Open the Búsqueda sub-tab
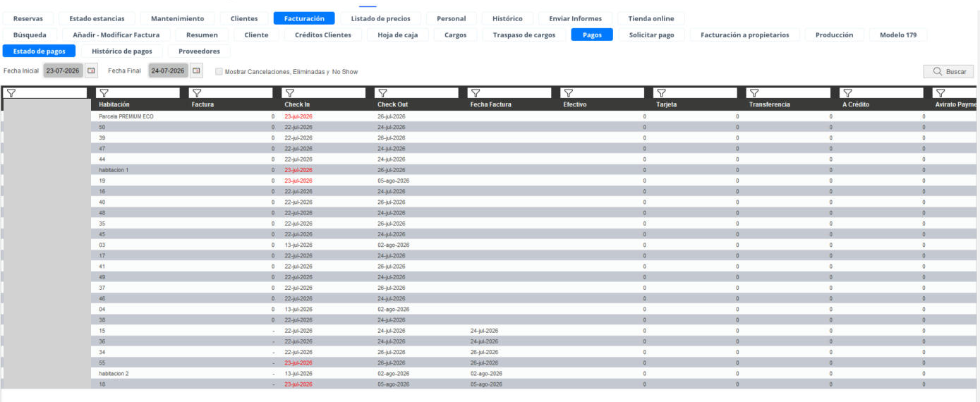The width and height of the screenshot is (980, 402). click(x=30, y=35)
